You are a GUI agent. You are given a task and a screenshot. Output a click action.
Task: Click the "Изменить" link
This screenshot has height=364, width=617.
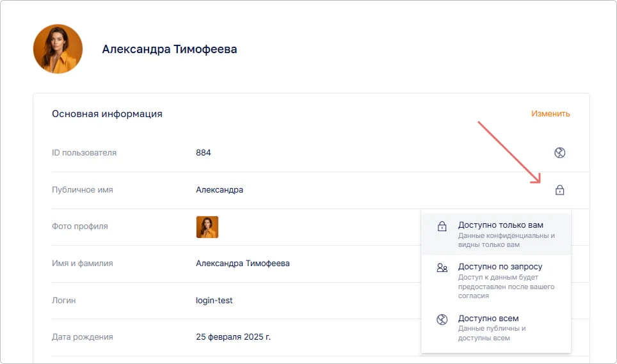tap(550, 114)
